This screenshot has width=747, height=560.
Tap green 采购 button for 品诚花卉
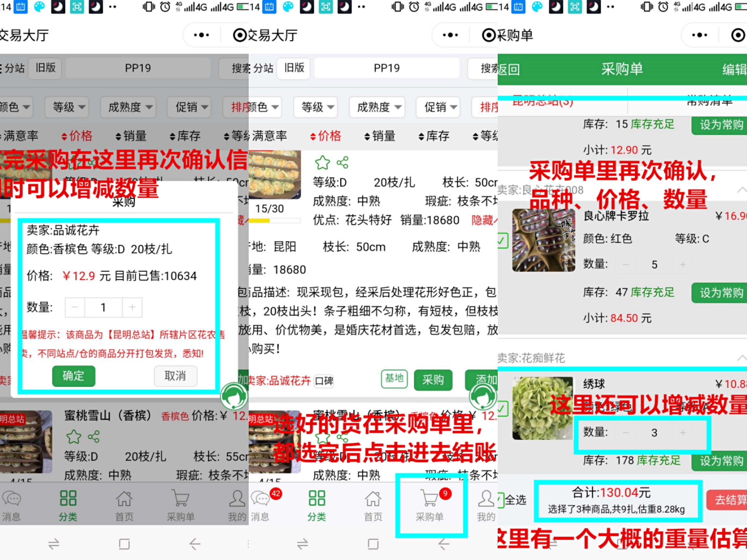coord(433,380)
